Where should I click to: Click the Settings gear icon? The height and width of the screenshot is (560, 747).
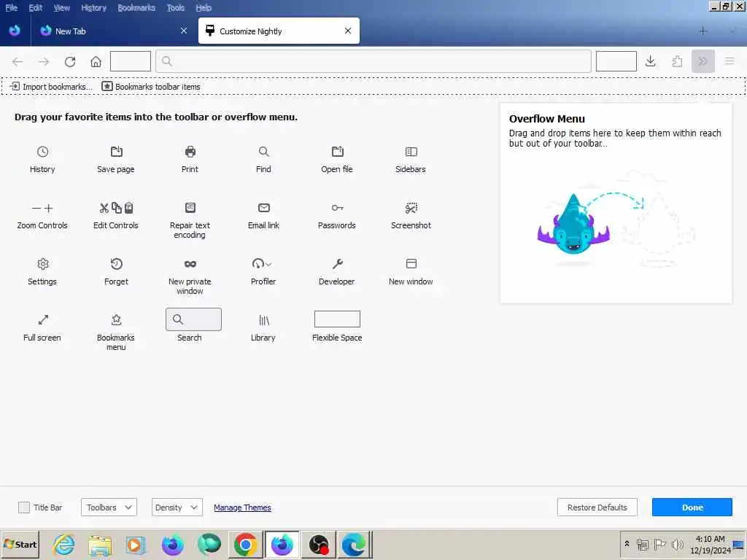tap(42, 264)
